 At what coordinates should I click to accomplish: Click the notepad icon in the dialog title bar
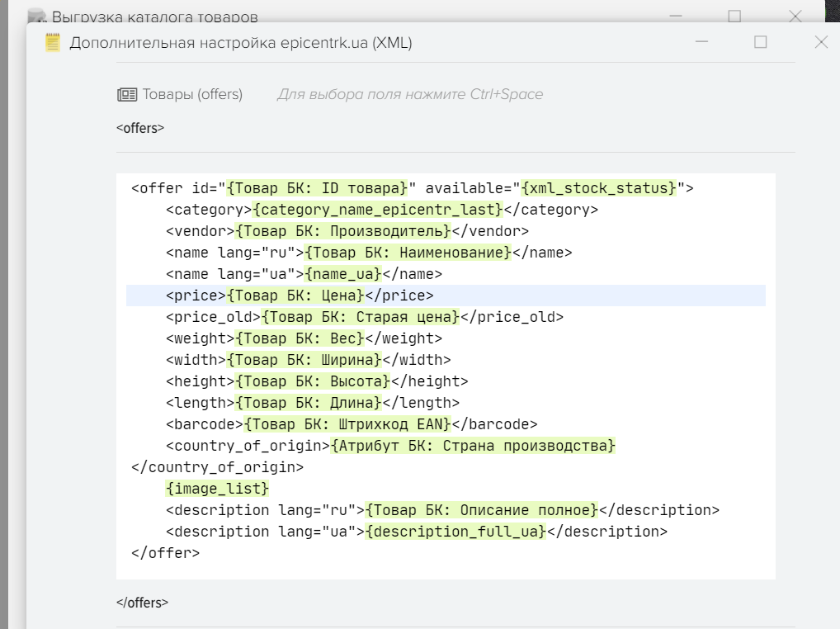(53, 43)
